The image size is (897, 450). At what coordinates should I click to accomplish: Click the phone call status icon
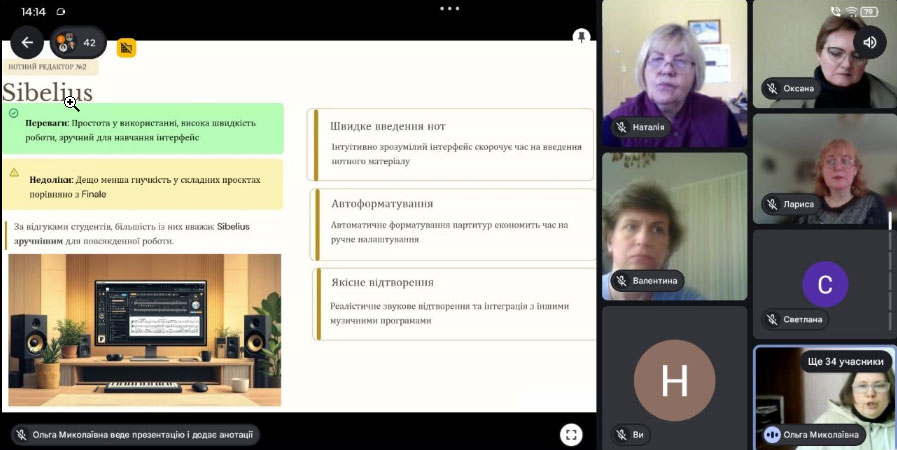(x=836, y=11)
